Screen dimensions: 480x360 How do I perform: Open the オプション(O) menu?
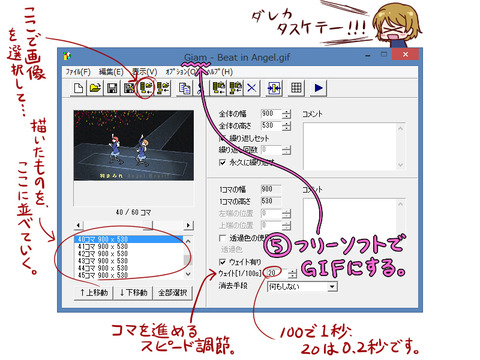(181, 72)
